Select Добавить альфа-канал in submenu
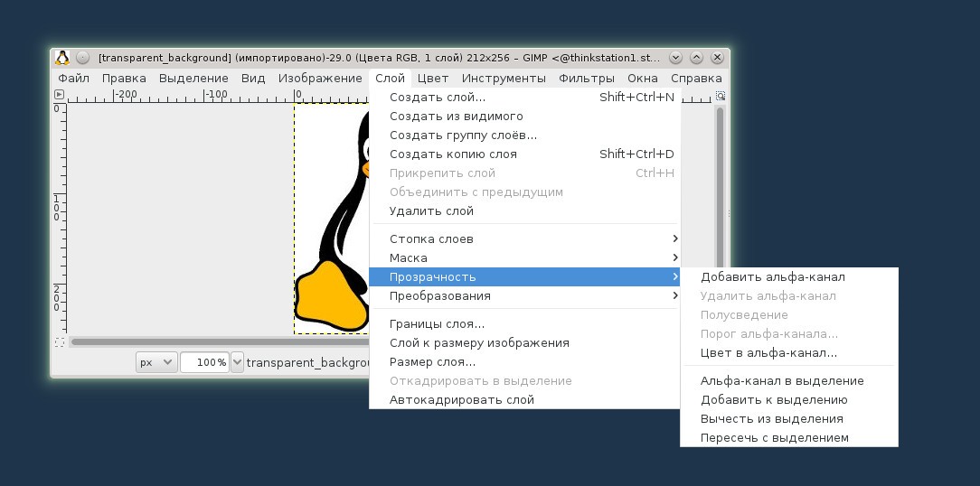980x486 pixels. point(788,276)
